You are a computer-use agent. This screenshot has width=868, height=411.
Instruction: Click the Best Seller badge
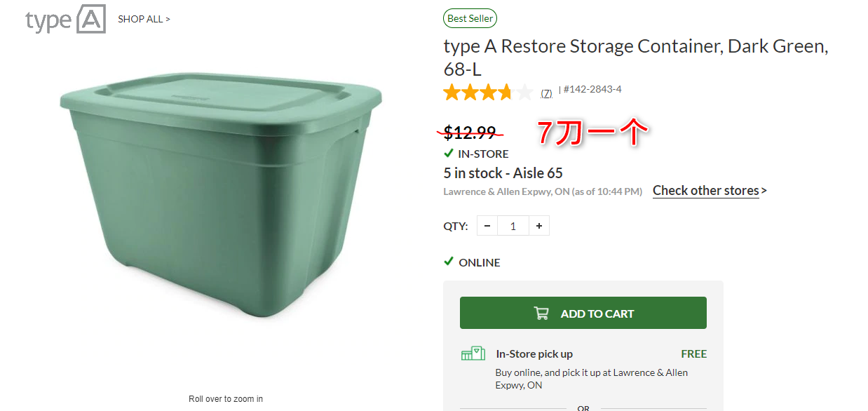[470, 19]
